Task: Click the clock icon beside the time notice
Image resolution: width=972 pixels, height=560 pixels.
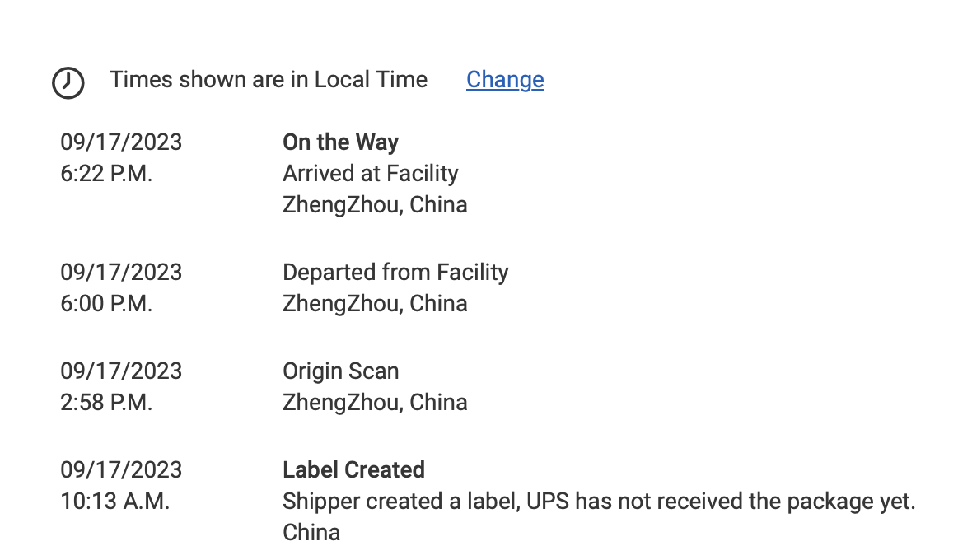Action: point(68,82)
